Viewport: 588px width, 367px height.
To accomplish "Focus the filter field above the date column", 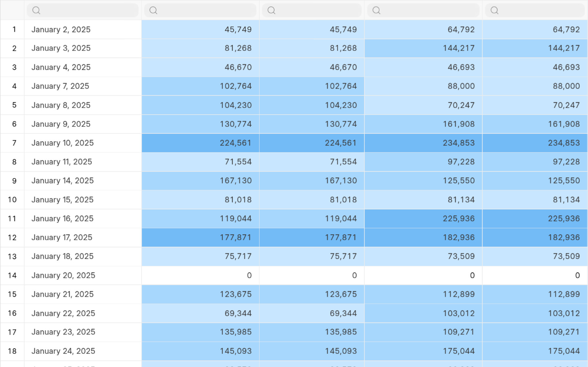I will (x=83, y=11).
